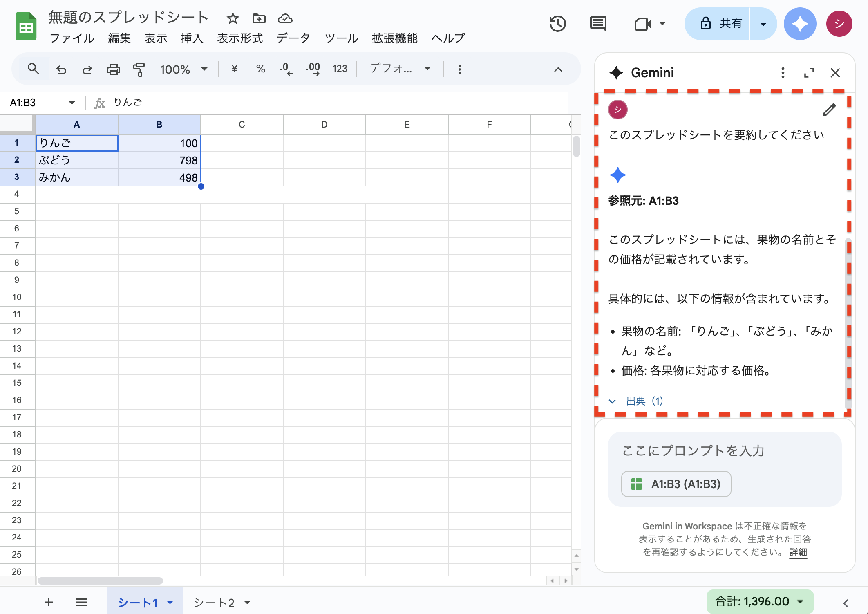This screenshot has width=868, height=614.
Task: Click the paint format roller icon
Action: (x=139, y=69)
